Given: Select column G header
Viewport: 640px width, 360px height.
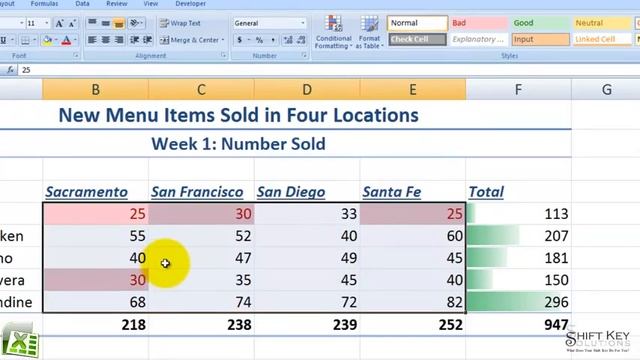Looking at the screenshot, I should coord(606,89).
